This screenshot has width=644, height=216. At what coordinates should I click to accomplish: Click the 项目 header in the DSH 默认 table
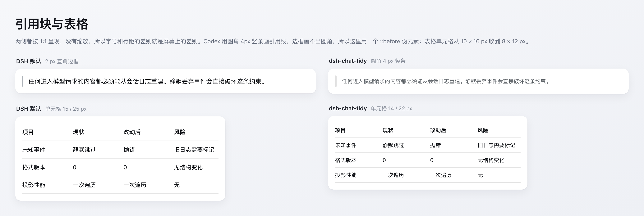coord(28,132)
